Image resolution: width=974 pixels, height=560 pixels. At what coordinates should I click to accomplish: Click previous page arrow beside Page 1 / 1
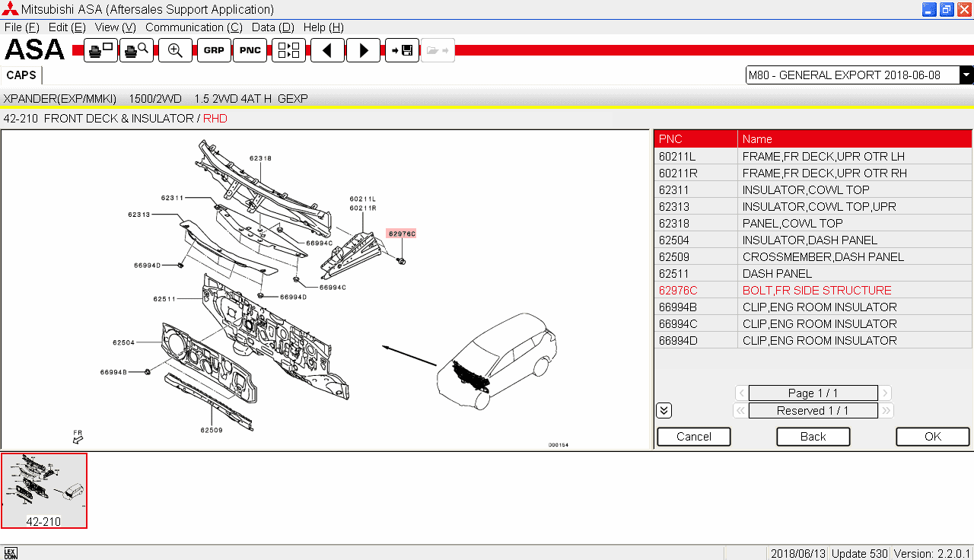741,393
